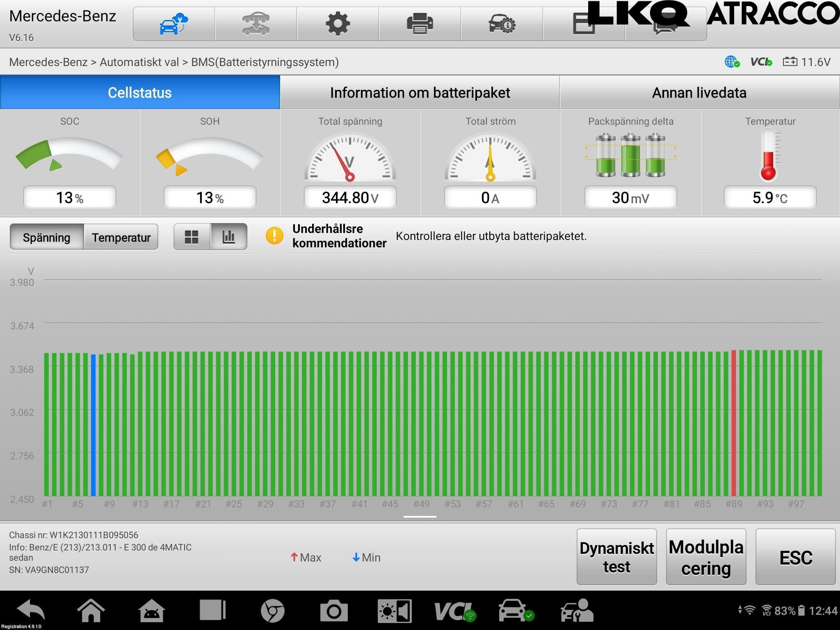Click the cloud vehicle diagnostics icon
Screen dimensions: 840x630
coord(173,24)
